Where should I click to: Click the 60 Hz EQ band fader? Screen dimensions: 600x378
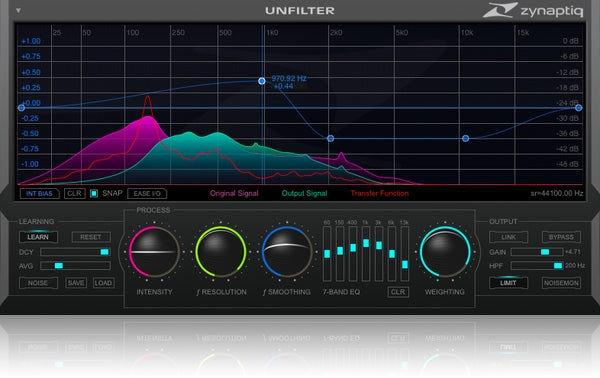coord(327,254)
